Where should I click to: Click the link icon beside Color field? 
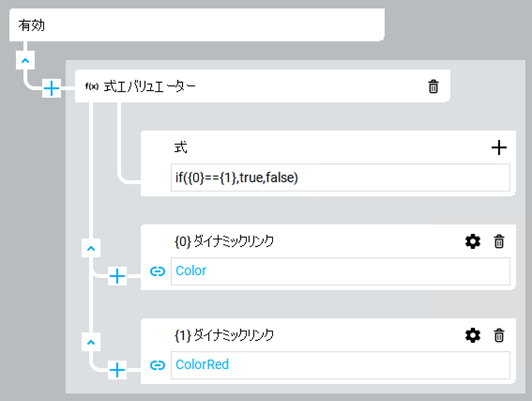(x=157, y=271)
